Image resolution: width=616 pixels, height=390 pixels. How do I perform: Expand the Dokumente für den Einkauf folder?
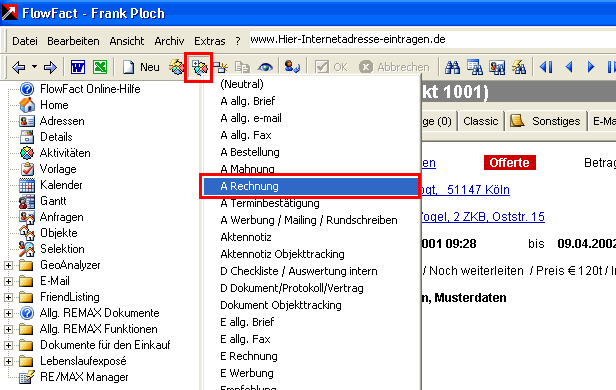click(x=8, y=345)
